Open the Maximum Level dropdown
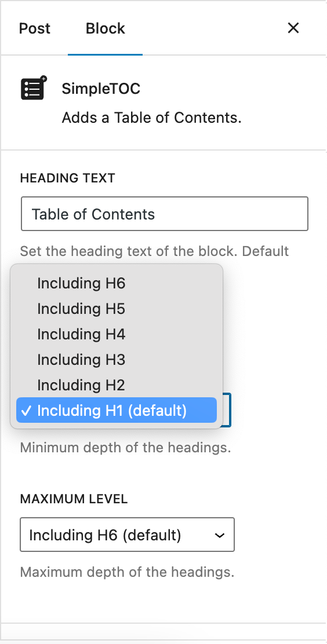This screenshot has height=644, width=327. 127,535
